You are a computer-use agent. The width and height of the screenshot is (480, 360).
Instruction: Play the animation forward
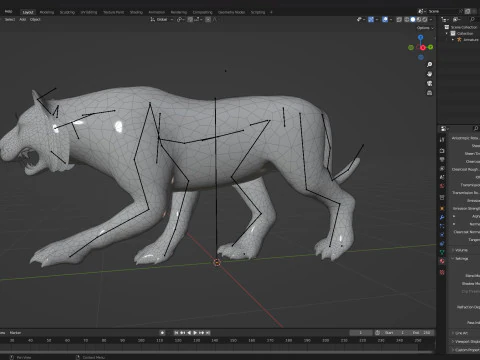[x=195, y=333]
